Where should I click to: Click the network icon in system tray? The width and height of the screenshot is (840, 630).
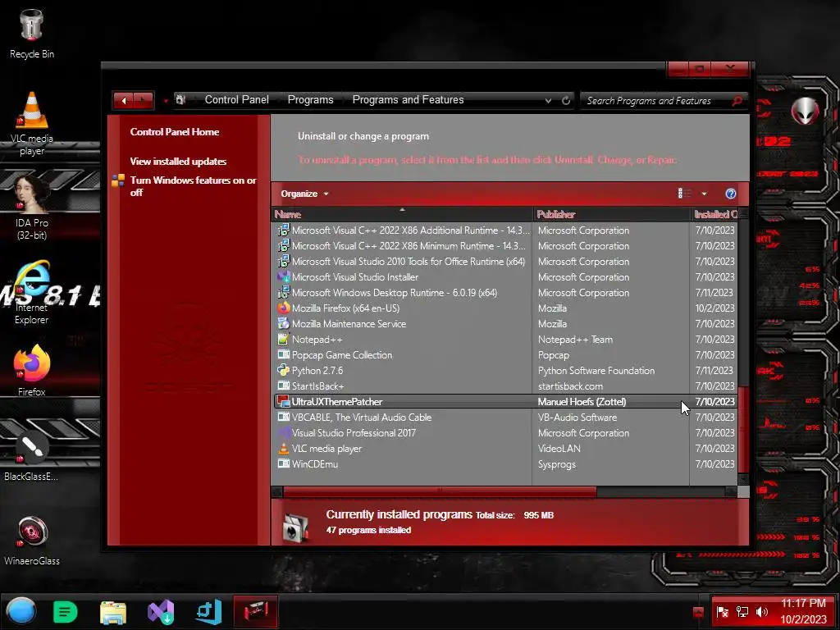[x=742, y=612]
